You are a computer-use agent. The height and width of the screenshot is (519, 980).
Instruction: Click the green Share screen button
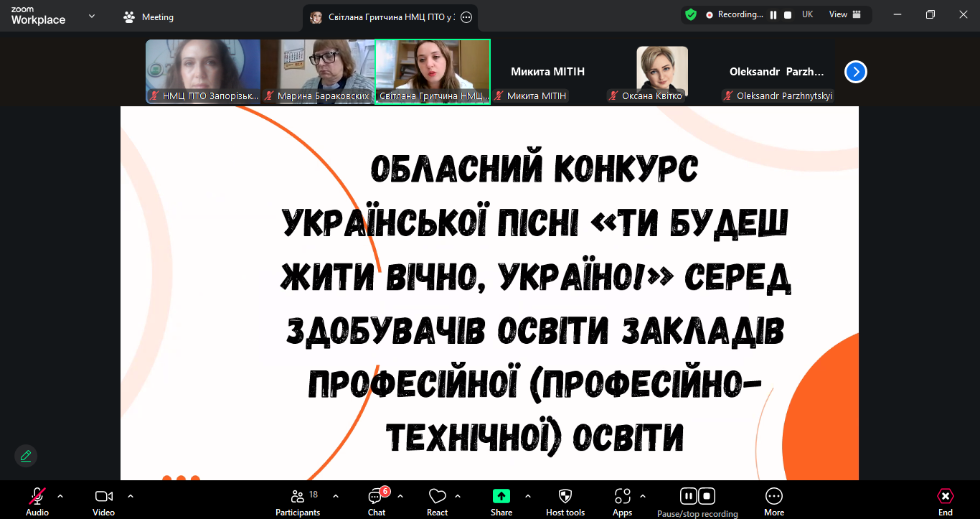501,501
